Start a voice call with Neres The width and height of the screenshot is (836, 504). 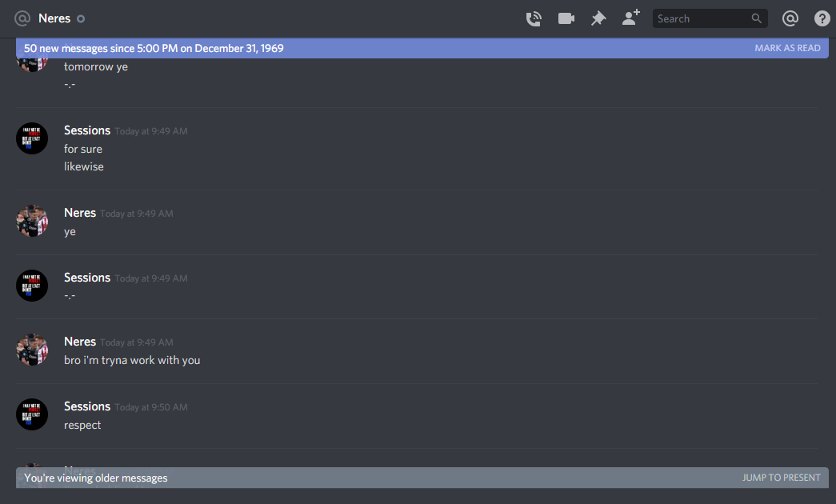point(534,18)
